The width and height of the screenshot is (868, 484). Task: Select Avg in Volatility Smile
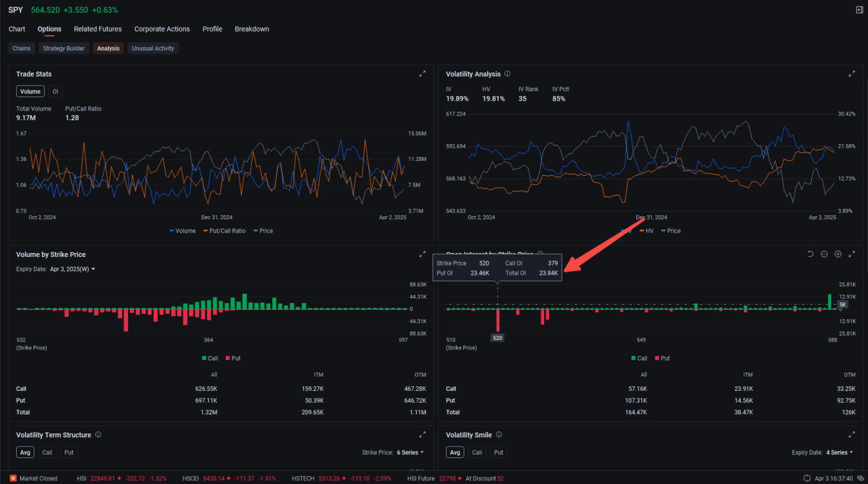pos(455,453)
